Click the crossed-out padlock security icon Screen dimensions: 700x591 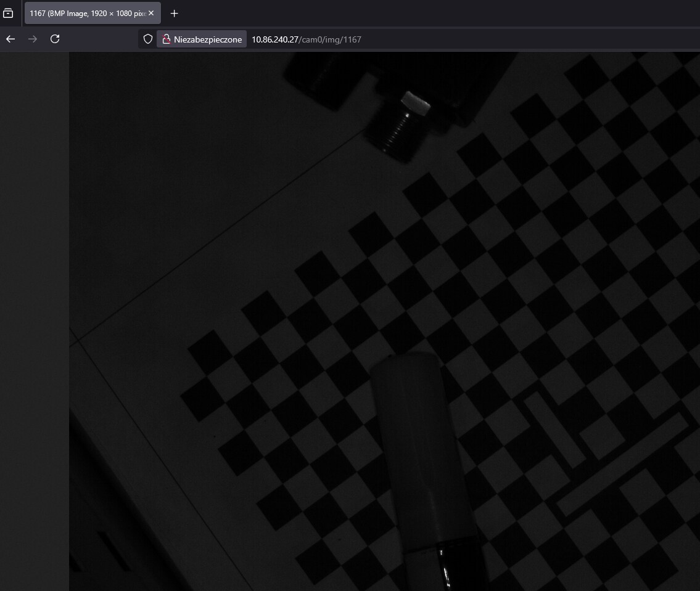[167, 39]
